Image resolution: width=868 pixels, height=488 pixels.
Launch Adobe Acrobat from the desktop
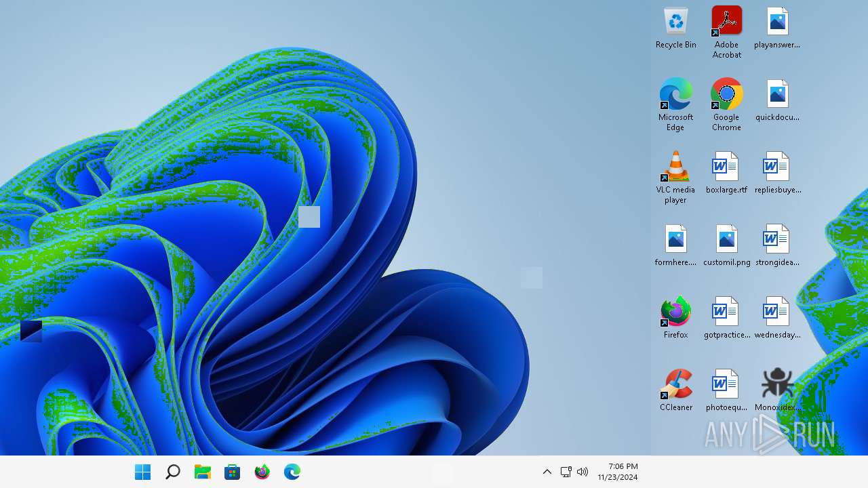[x=726, y=33]
